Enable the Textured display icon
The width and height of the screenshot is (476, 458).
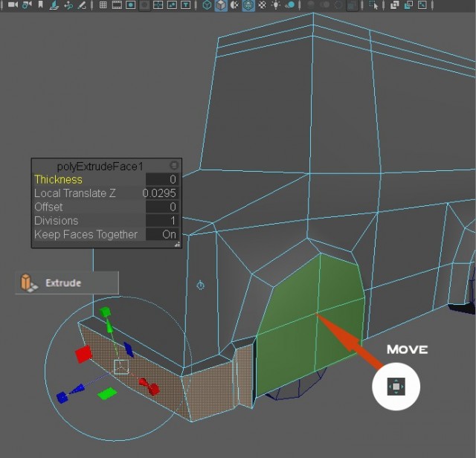click(x=262, y=5)
